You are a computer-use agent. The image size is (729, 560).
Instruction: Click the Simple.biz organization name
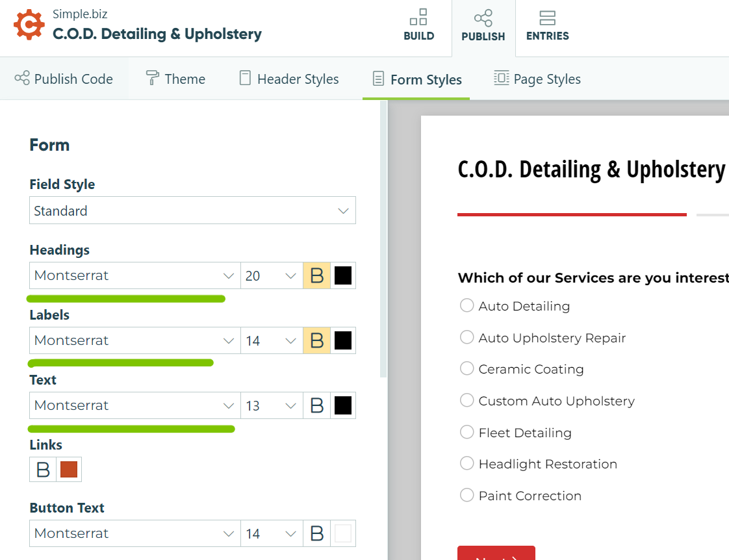click(x=80, y=14)
